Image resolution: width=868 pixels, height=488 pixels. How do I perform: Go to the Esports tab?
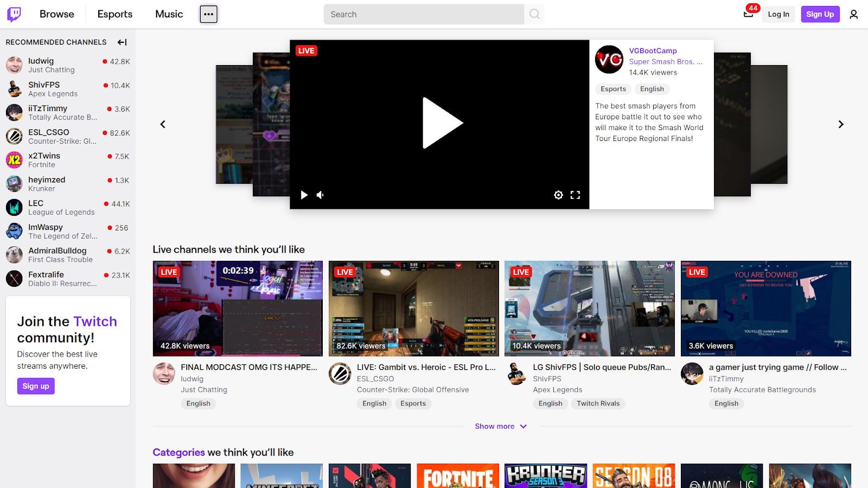tap(115, 14)
